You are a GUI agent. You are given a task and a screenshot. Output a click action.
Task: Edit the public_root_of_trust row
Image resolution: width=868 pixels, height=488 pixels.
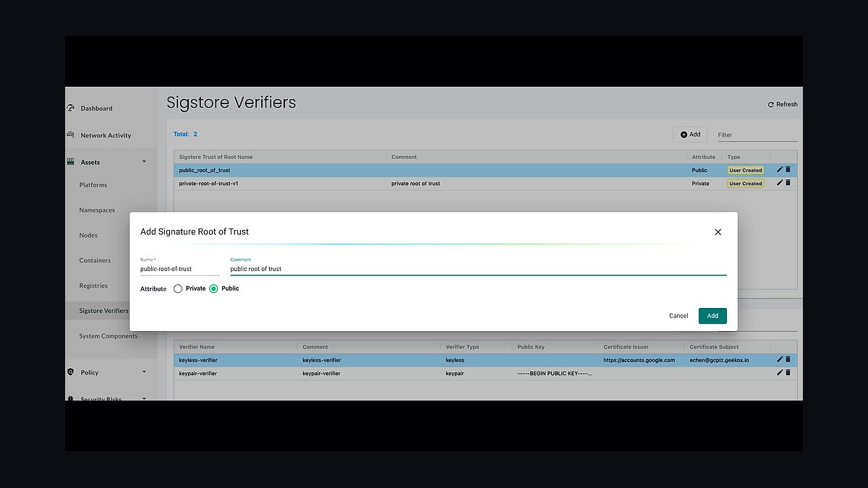(x=780, y=169)
